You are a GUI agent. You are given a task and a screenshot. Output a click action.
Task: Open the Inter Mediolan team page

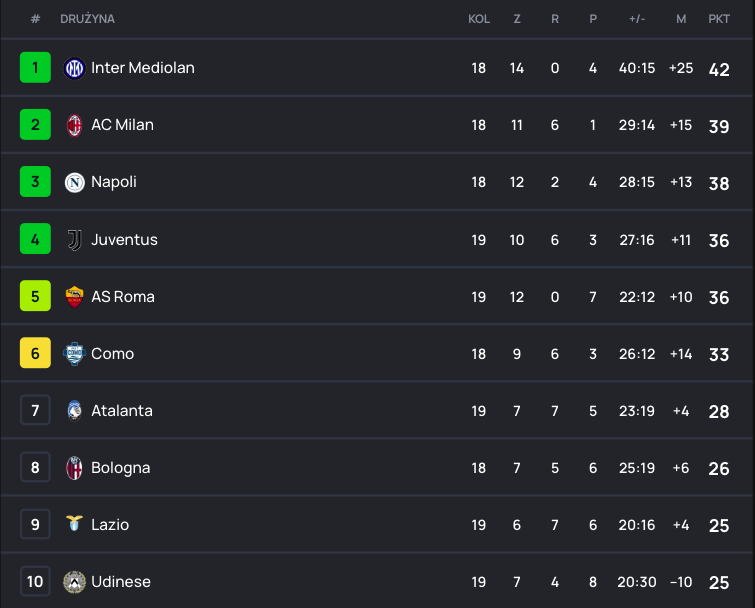coord(143,68)
